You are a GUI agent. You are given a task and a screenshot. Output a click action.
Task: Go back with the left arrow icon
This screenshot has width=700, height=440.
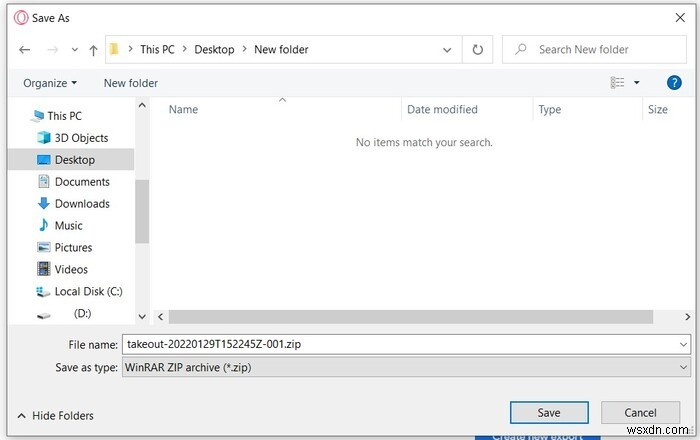[x=25, y=50]
